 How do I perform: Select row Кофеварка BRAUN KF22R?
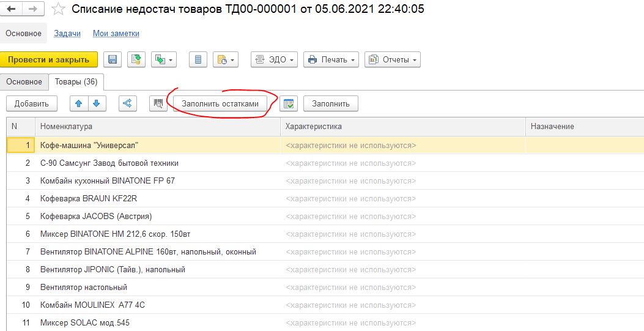[325, 198]
